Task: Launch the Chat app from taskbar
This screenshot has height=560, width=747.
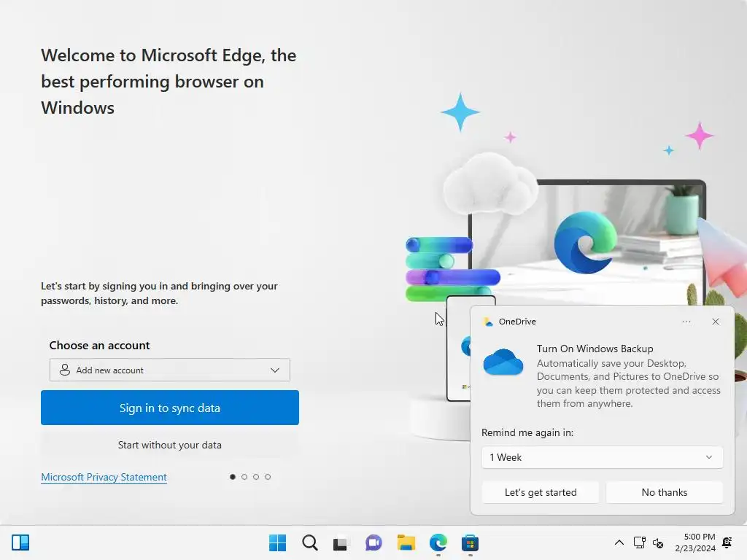Action: 373,542
